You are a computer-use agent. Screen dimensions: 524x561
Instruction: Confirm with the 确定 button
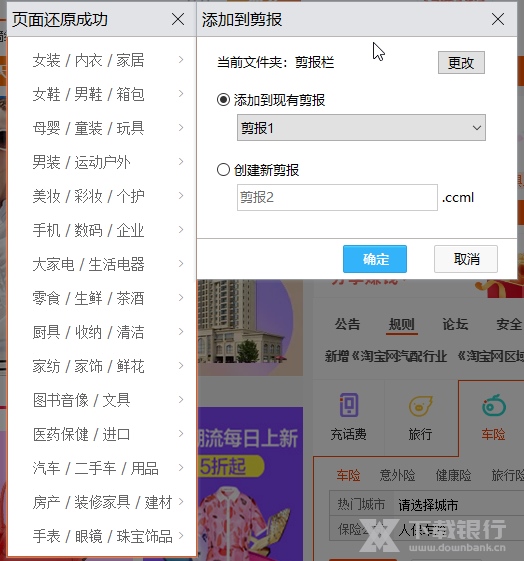coord(375,259)
